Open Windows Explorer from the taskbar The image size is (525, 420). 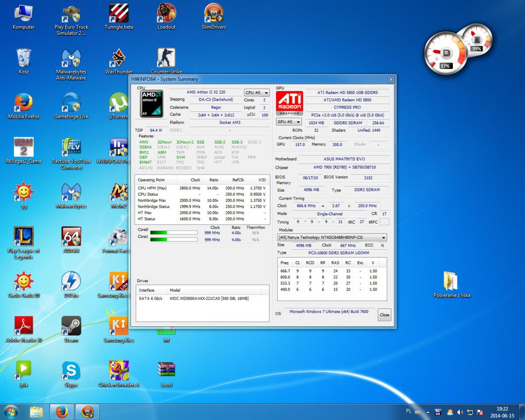(36, 412)
